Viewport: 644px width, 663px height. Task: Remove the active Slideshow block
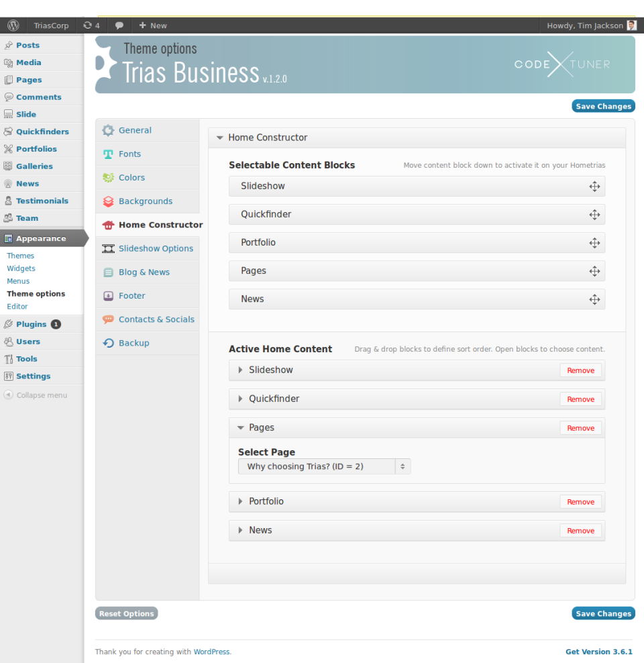[x=581, y=370]
